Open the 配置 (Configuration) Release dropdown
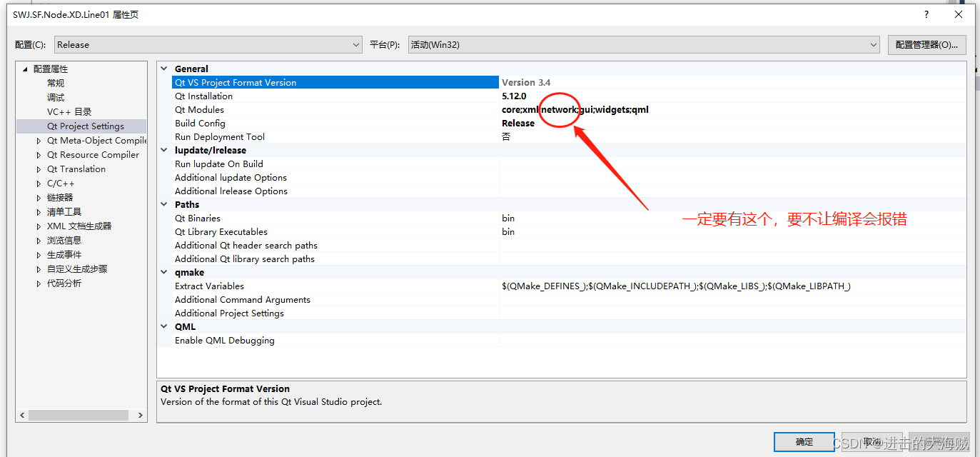 point(208,44)
